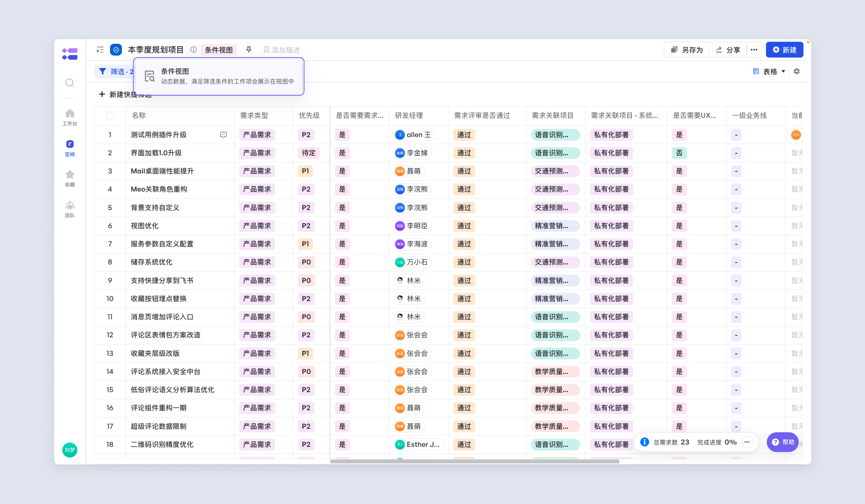Click the 待定 priority tag in row 2
865x504 pixels.
click(x=309, y=153)
